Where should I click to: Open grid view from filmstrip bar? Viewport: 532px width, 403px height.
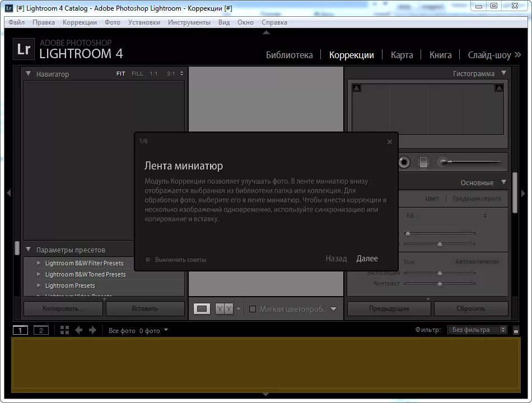(64, 330)
